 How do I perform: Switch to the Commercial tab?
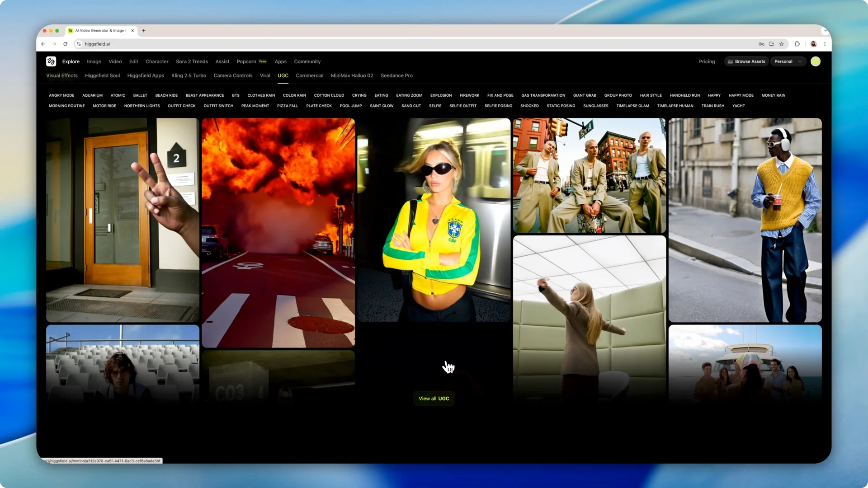[309, 75]
